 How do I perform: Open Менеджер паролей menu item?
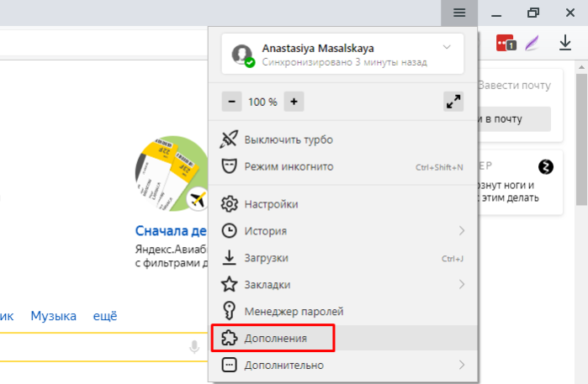coord(342,312)
